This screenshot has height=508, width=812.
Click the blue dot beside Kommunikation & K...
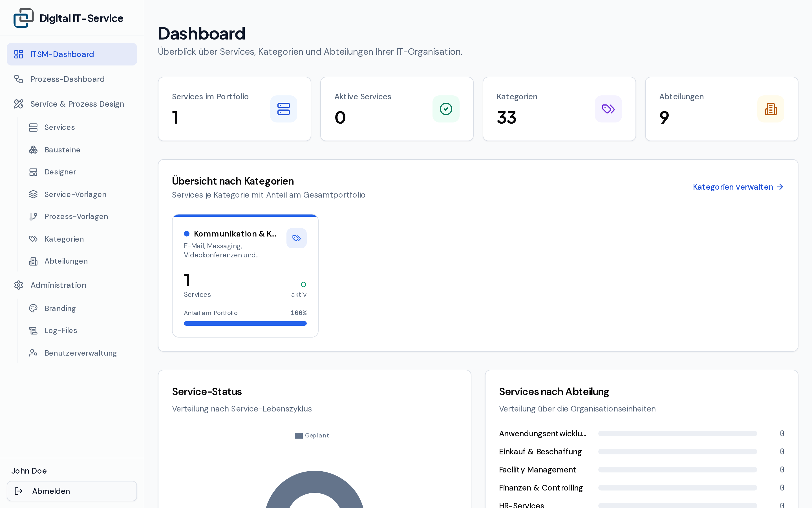click(x=187, y=233)
